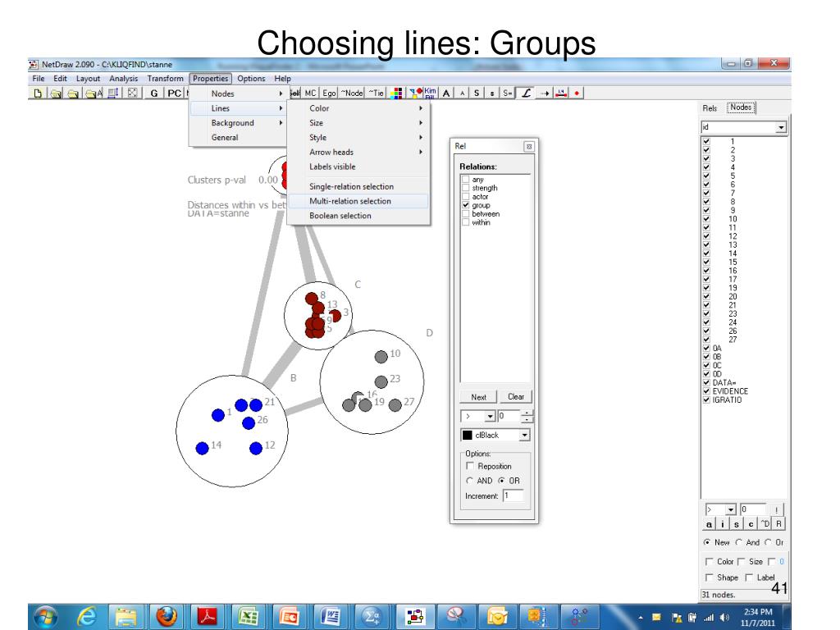Click the black color swatch beside clBlack

pos(467,435)
